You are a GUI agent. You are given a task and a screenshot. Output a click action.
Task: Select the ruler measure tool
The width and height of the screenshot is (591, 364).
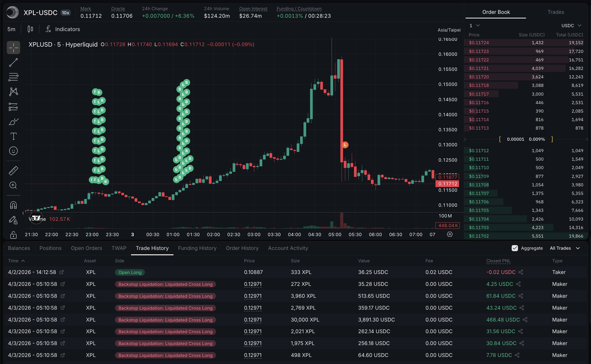coord(13,171)
